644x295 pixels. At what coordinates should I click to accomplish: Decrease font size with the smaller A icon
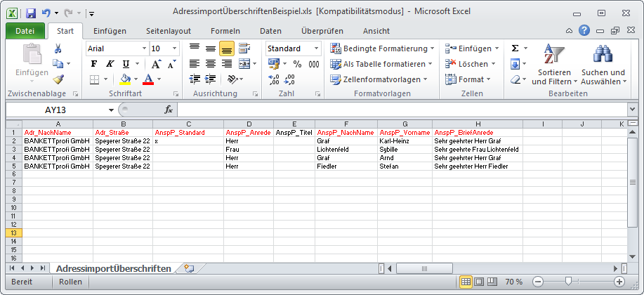click(171, 64)
